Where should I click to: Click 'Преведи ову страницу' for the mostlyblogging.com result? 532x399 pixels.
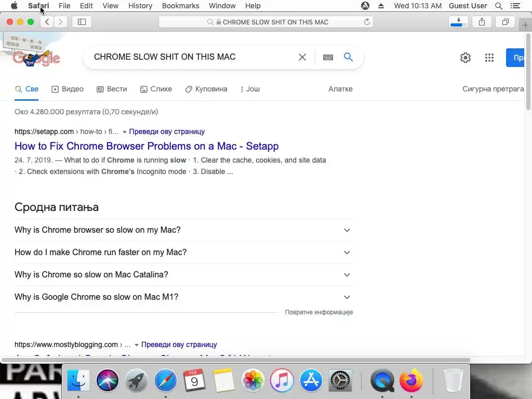[179, 345]
